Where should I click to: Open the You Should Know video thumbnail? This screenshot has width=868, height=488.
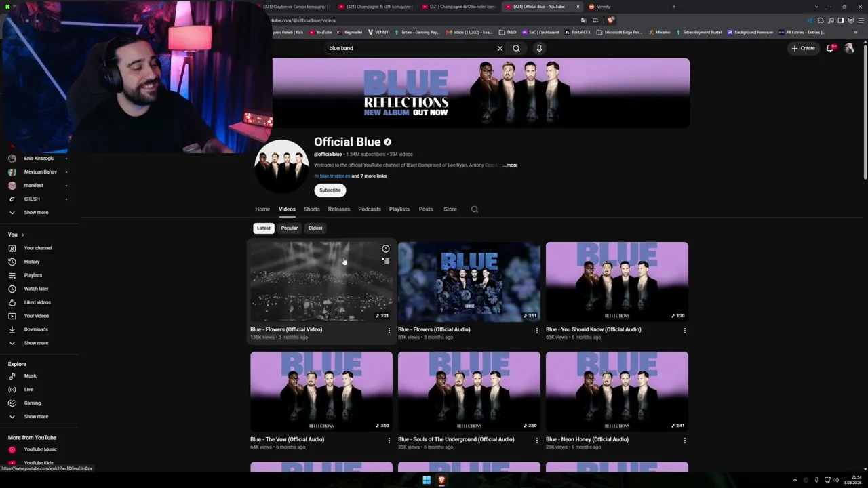pos(617,281)
